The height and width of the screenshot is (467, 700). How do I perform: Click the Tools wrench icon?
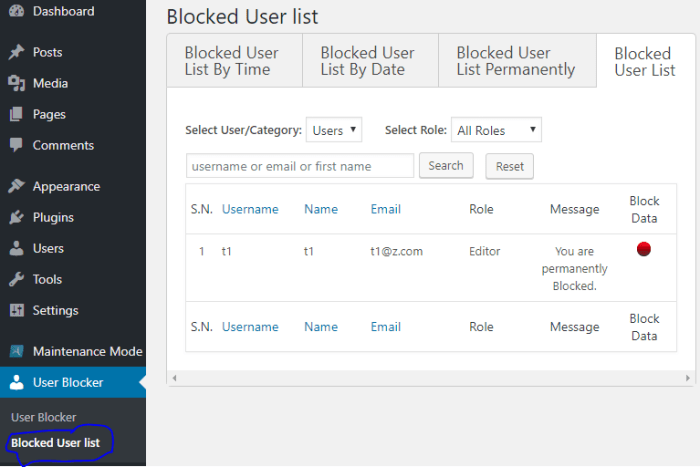16,279
